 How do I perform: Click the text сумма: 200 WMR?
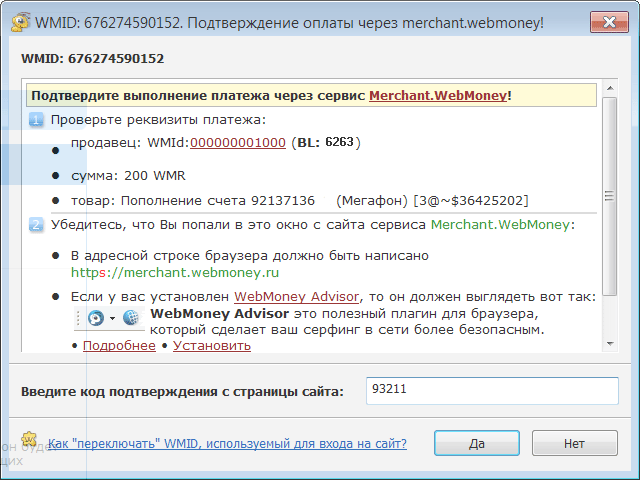point(128,176)
